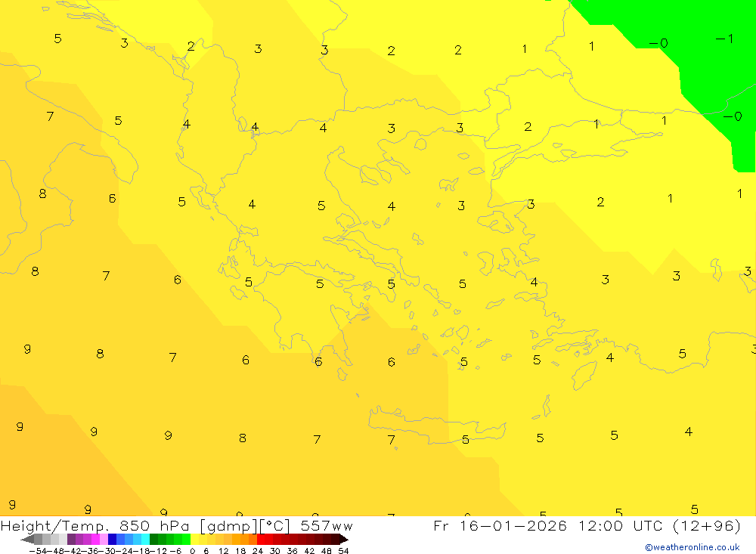Image resolution: width=756 pixels, height=554 pixels.
Task: Click the '[gdmp]' unit text in the title
Action: 229,526
